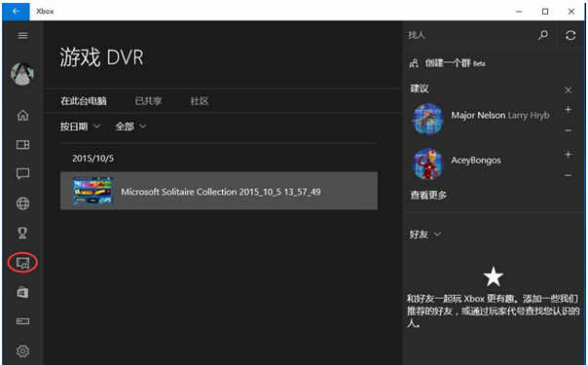Click the 查看更多 link
The image size is (588, 365).
428,196
